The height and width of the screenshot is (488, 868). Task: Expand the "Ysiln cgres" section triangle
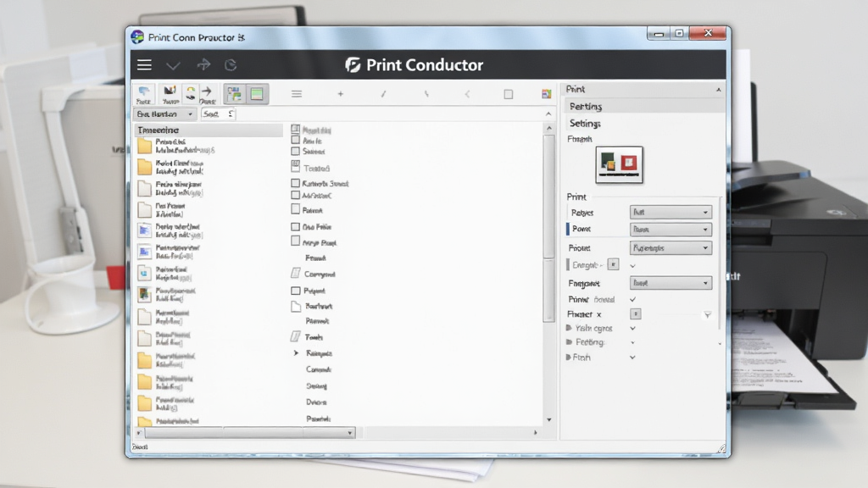pyautogui.click(x=569, y=328)
